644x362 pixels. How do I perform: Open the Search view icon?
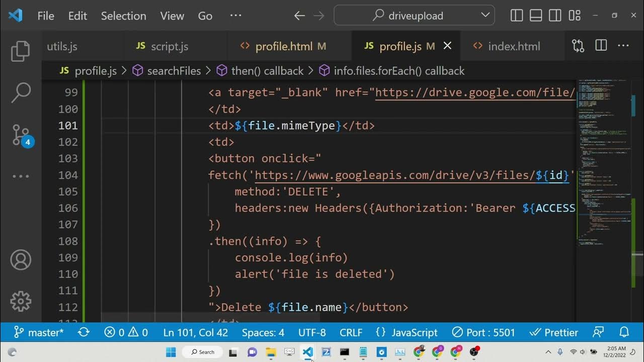(x=21, y=93)
